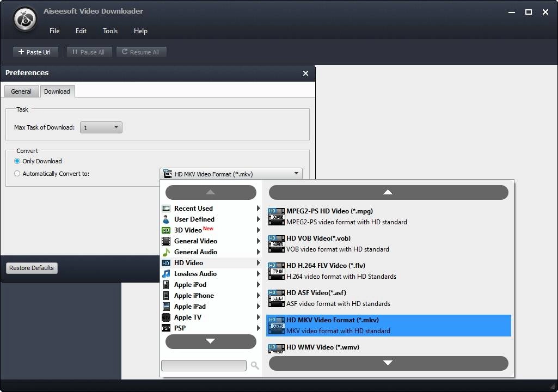Select HD WMV Video (*.wmv) format
Image resolution: width=558 pixels, height=392 pixels.
pyautogui.click(x=389, y=348)
